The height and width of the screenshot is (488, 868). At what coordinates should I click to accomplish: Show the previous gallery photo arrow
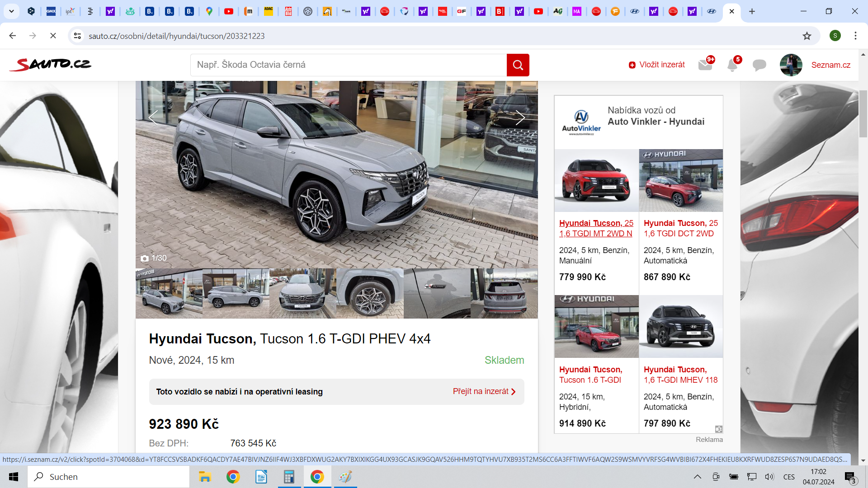pos(153,118)
